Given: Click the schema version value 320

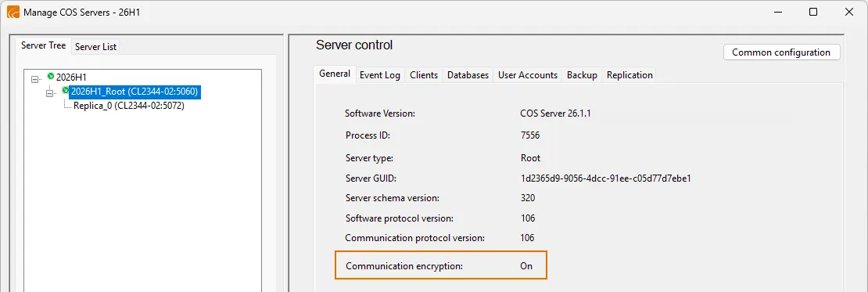Looking at the screenshot, I should [x=528, y=198].
